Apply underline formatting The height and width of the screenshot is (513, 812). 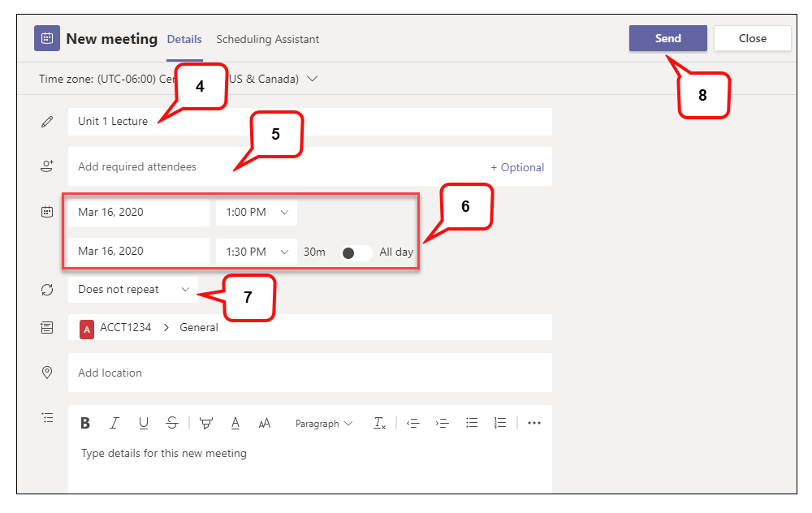(144, 423)
